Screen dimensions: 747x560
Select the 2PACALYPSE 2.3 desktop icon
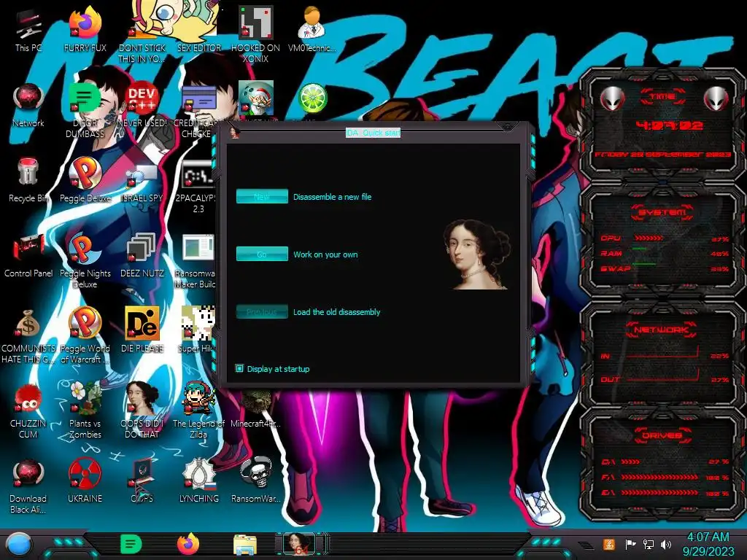[197, 186]
